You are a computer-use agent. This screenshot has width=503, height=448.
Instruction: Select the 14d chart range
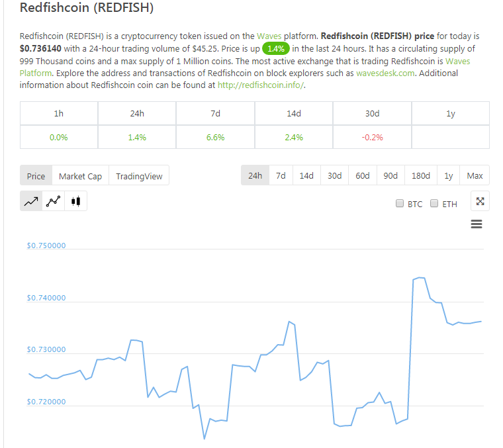tap(306, 175)
